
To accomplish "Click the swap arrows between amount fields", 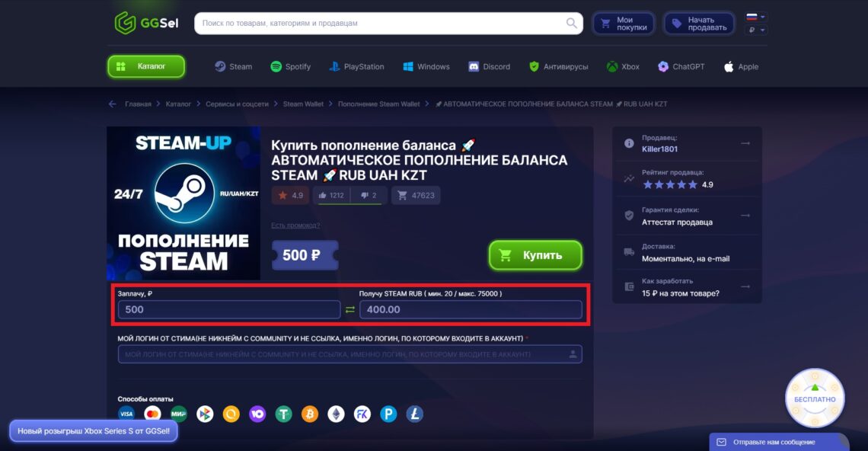I will [x=349, y=310].
